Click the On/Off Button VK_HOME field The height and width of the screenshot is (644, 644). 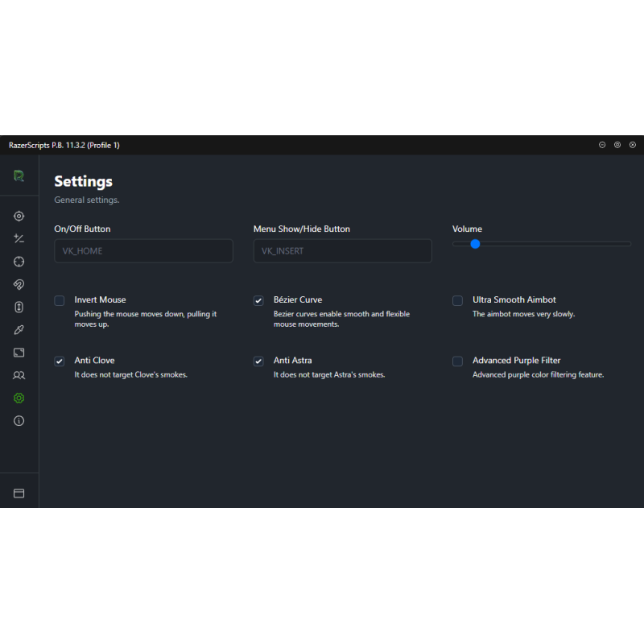coord(144,251)
